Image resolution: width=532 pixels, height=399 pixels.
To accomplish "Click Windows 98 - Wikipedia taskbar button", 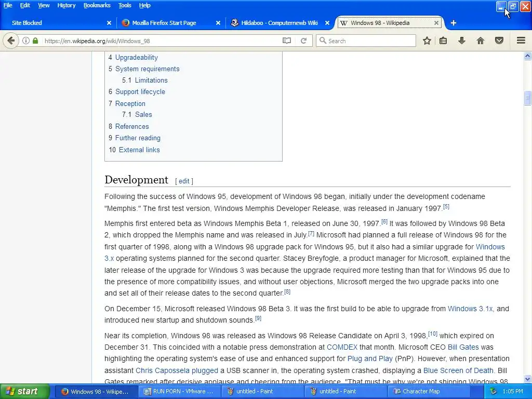I will pyautogui.click(x=96, y=392).
